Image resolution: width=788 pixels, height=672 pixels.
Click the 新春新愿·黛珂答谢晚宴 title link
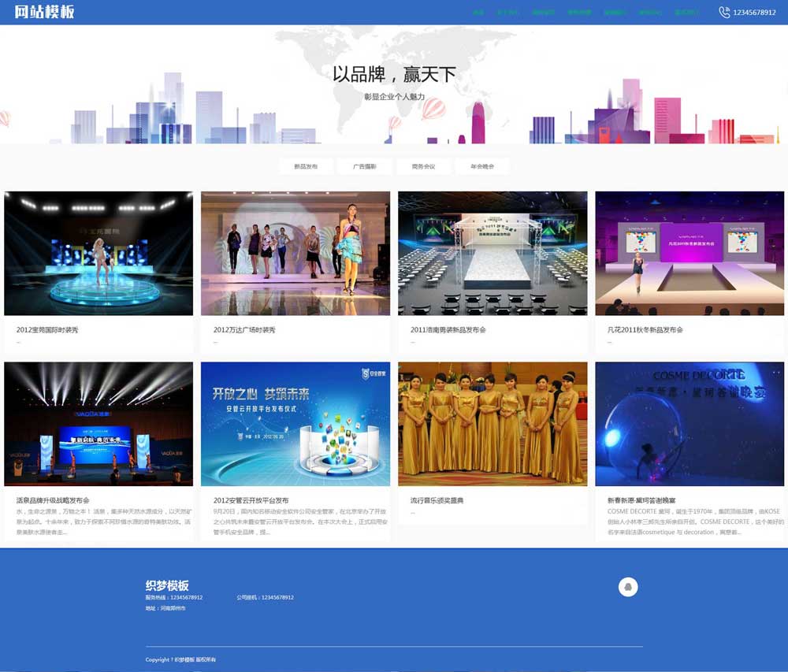coord(641,500)
